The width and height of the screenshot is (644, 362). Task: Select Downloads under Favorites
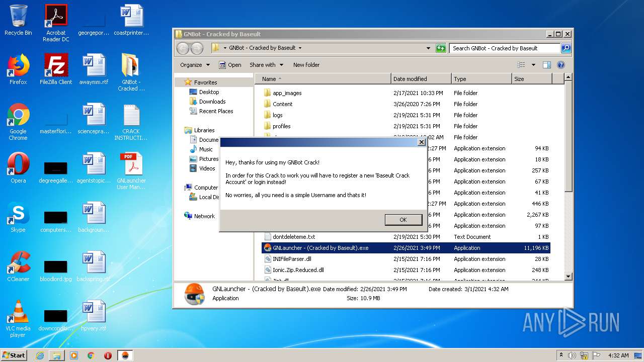pyautogui.click(x=212, y=102)
